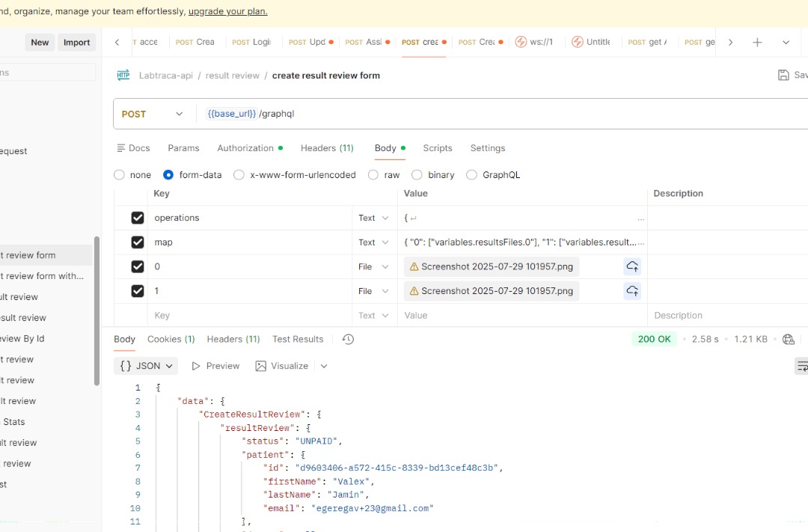Click the Save disk icon
The image size is (808, 532).
click(783, 75)
